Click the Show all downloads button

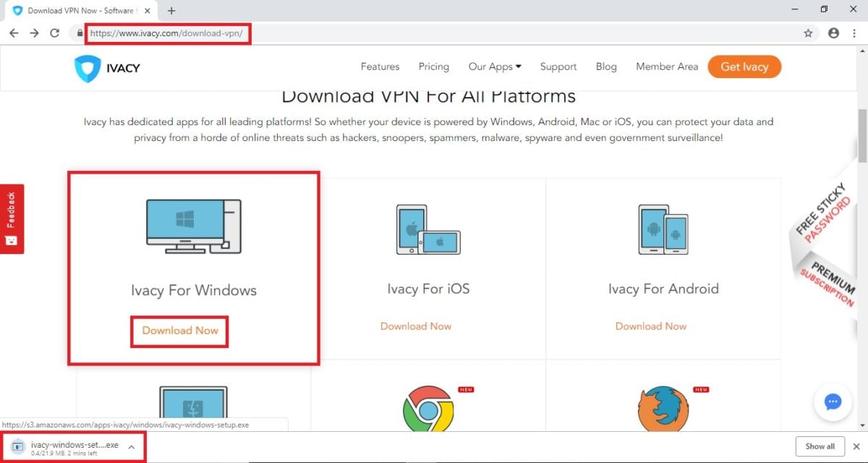pos(820,446)
